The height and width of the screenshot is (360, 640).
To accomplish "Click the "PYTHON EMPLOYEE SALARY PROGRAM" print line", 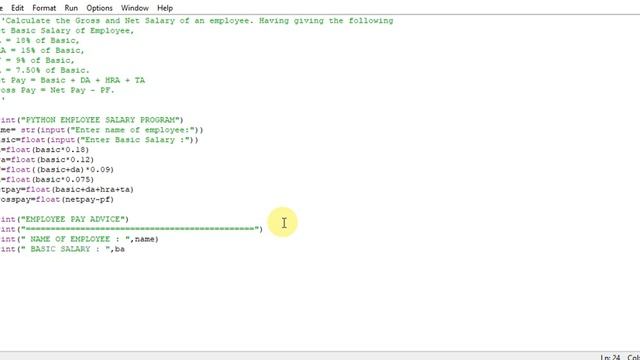I will (92, 120).
